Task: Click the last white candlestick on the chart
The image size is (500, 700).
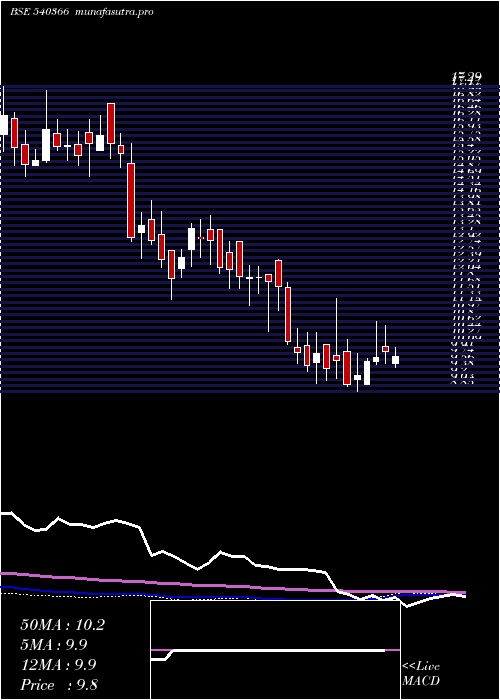Action: [x=395, y=360]
